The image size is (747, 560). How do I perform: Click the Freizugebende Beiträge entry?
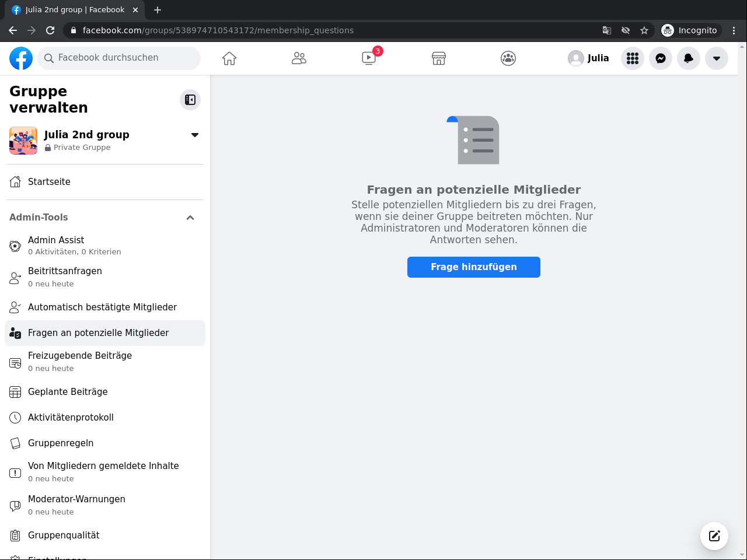[x=105, y=362]
